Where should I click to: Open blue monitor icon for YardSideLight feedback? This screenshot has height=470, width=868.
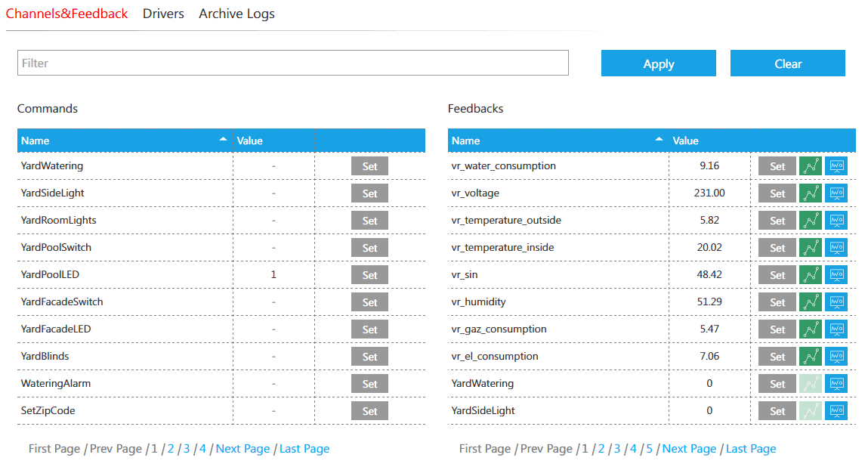(x=836, y=411)
